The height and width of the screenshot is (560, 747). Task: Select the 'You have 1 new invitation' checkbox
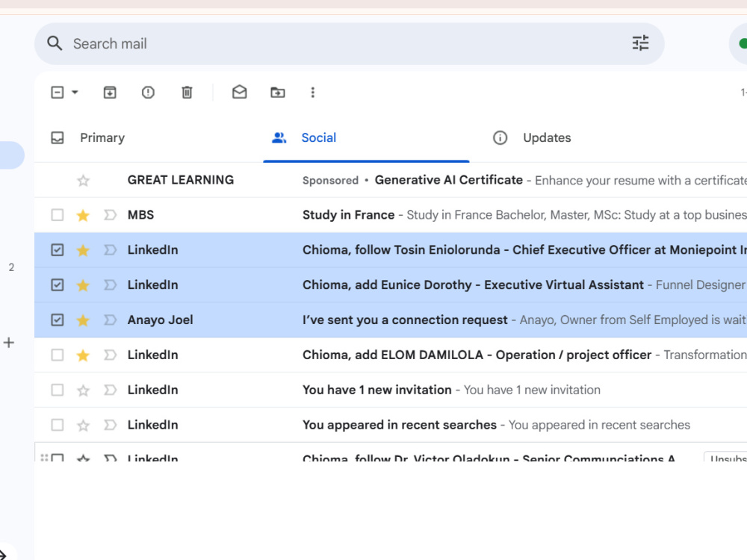pyautogui.click(x=58, y=390)
